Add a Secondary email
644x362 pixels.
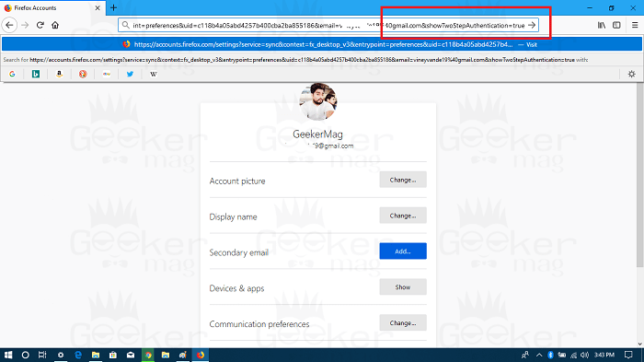[403, 251]
